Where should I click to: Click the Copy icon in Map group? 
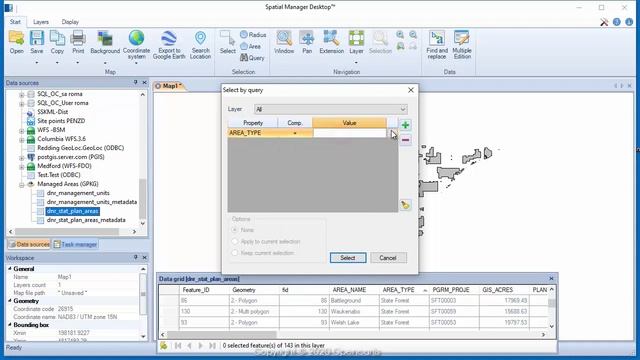[57, 38]
